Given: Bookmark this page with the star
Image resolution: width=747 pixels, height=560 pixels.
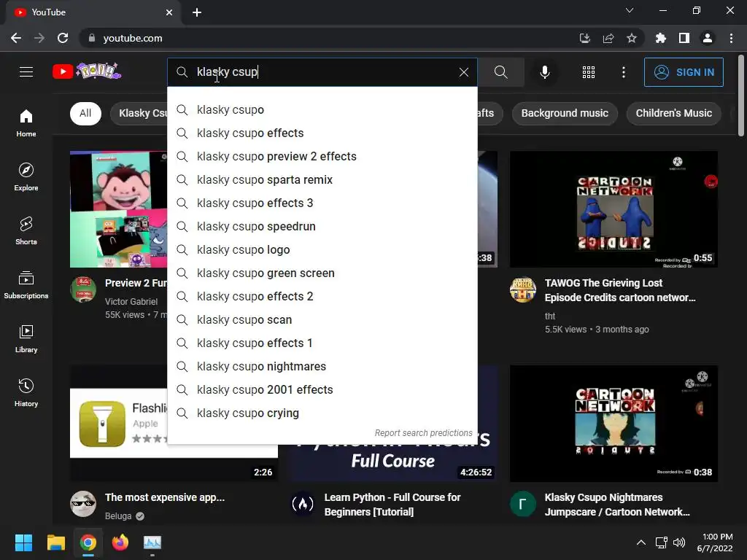Looking at the screenshot, I should click(632, 38).
